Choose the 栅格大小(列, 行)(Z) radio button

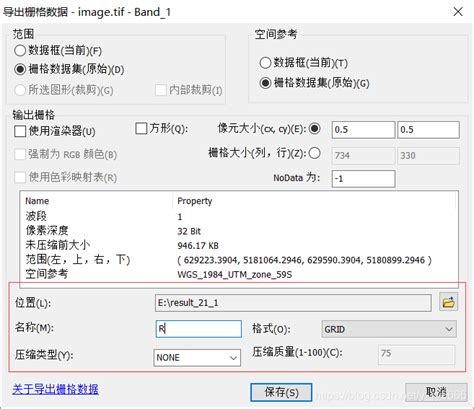[314, 153]
